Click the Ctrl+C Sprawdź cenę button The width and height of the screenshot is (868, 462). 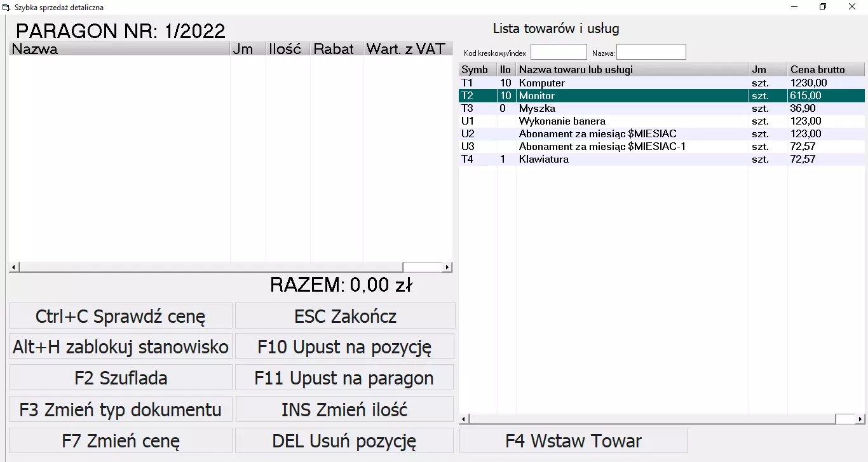pos(121,316)
